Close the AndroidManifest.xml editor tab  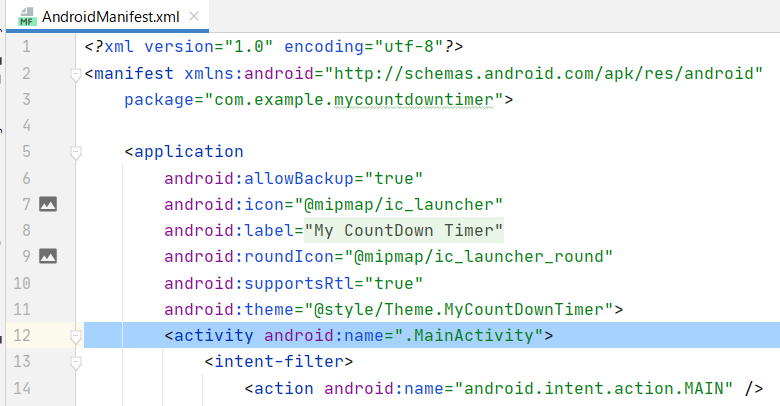point(194,16)
